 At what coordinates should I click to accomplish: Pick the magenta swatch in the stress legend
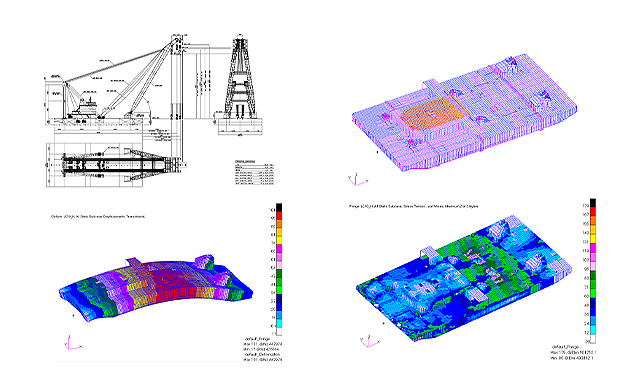click(593, 248)
